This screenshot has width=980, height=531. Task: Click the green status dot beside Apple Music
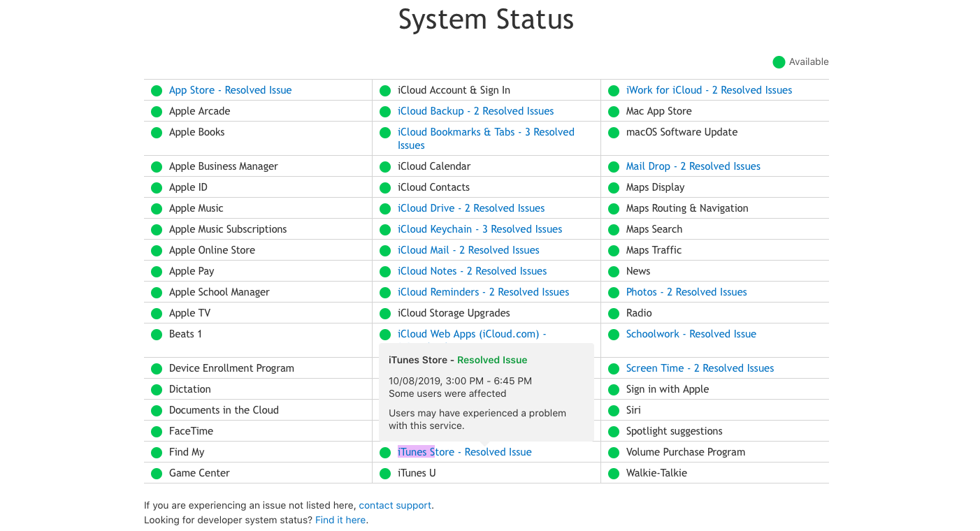[x=157, y=209]
